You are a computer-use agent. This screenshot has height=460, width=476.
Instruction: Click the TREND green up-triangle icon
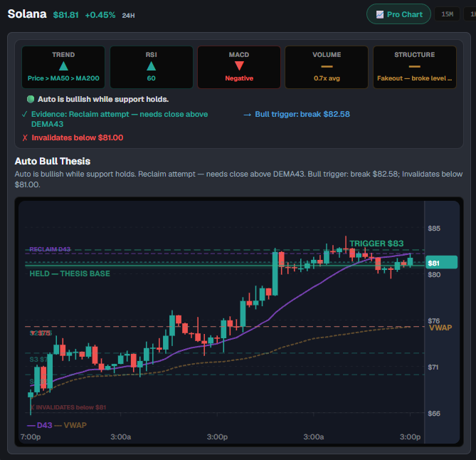63,66
